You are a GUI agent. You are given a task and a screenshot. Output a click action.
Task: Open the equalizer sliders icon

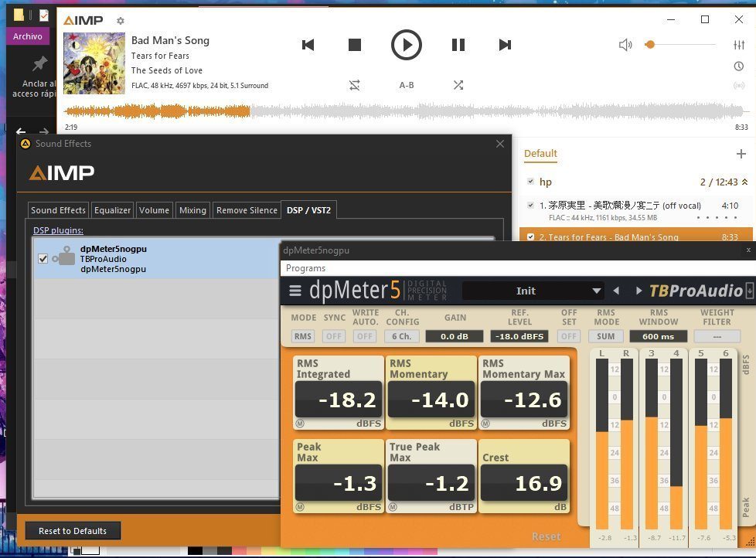click(739, 45)
